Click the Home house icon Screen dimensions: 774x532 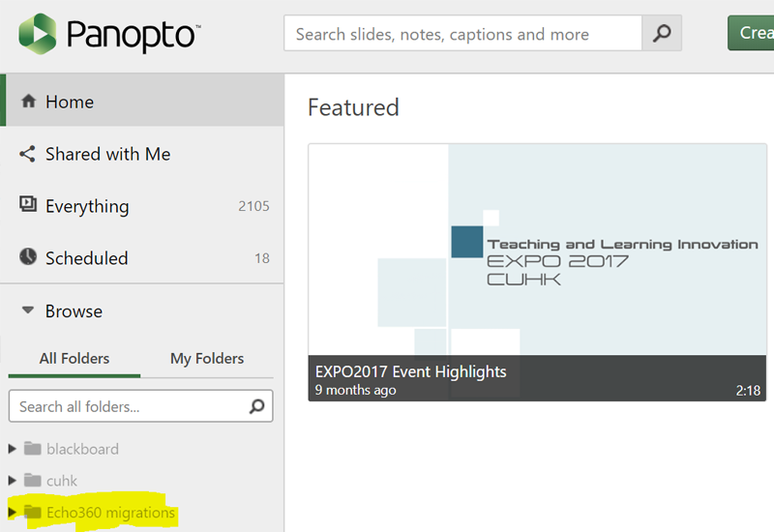coord(28,101)
